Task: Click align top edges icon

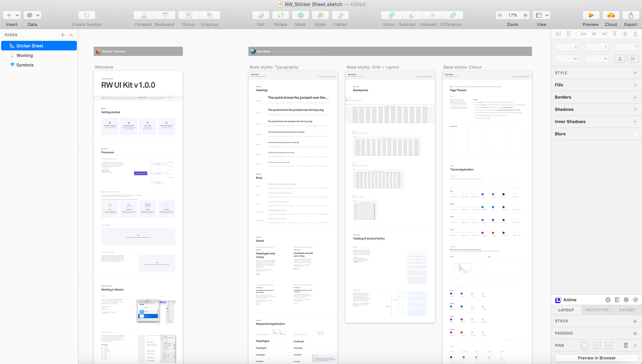Action: (x=615, y=34)
